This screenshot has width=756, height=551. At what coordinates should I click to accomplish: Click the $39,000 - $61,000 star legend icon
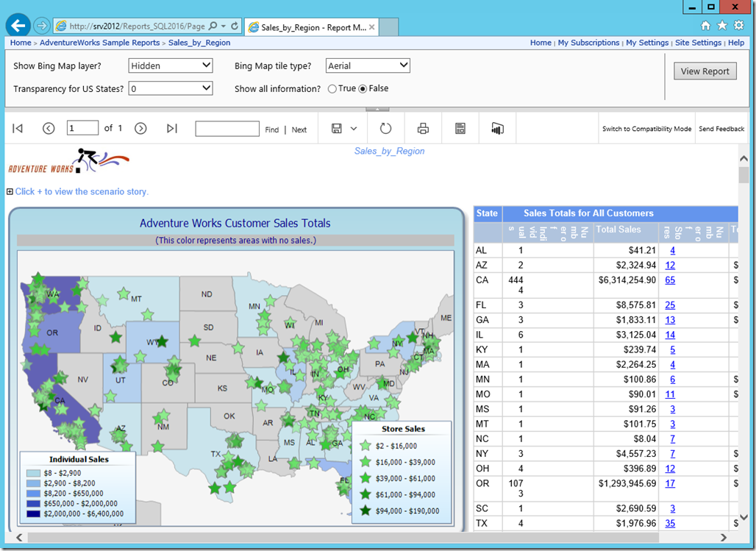365,477
